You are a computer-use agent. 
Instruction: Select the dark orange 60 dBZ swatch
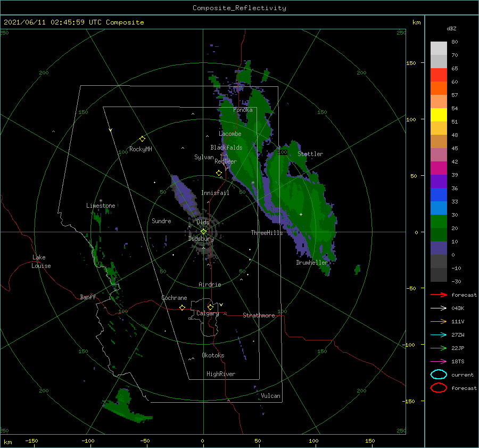(x=439, y=88)
